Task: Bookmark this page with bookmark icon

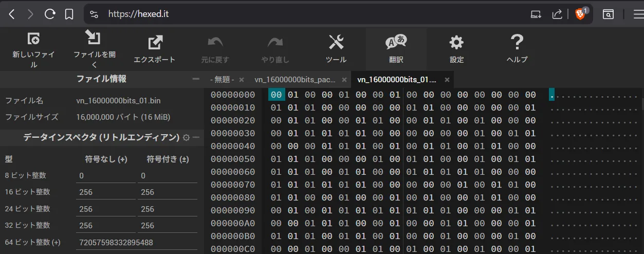Action: tap(69, 14)
